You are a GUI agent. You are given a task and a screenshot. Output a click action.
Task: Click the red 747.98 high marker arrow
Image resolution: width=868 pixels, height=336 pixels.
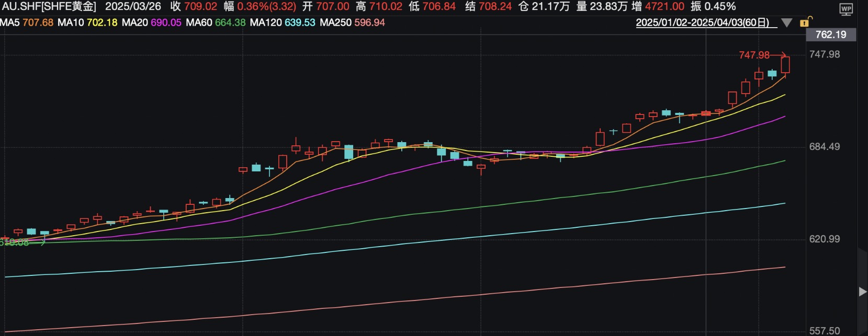(762, 55)
